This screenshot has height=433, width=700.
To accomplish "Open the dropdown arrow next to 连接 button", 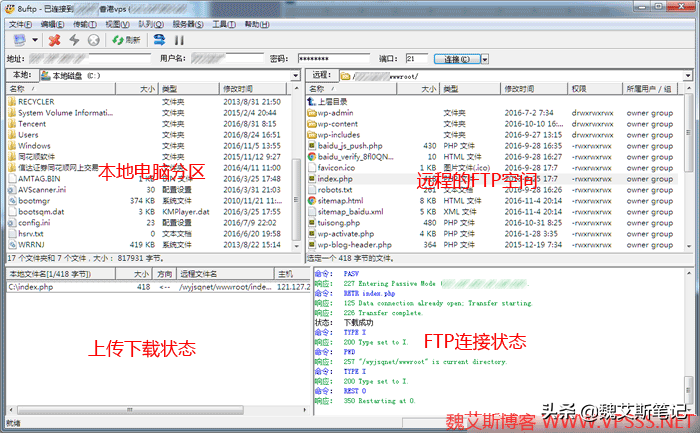I will pos(485,59).
